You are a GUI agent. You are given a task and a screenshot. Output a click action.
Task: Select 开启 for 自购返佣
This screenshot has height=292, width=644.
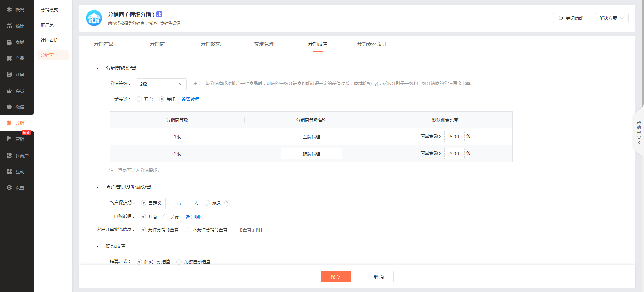[x=143, y=217]
